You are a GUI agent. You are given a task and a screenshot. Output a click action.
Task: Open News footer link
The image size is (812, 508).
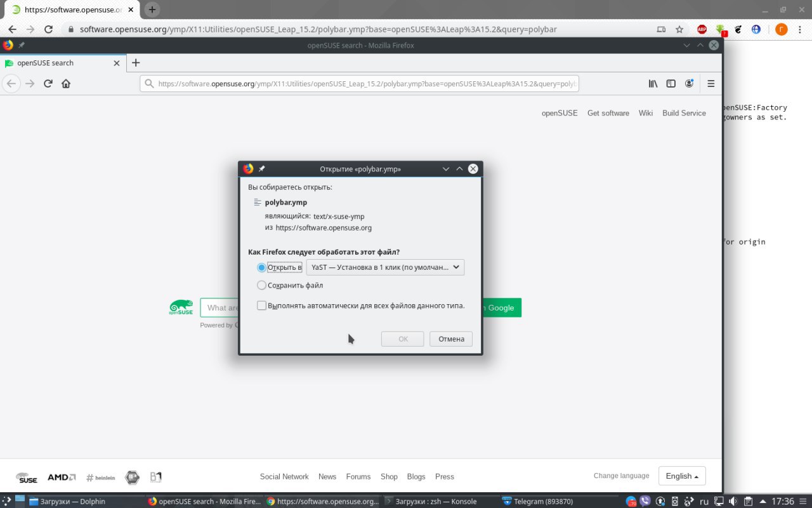327,476
